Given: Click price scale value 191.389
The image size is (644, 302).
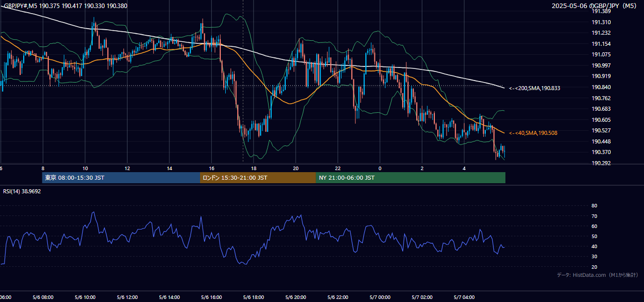Looking at the screenshot, I should click(601, 11).
